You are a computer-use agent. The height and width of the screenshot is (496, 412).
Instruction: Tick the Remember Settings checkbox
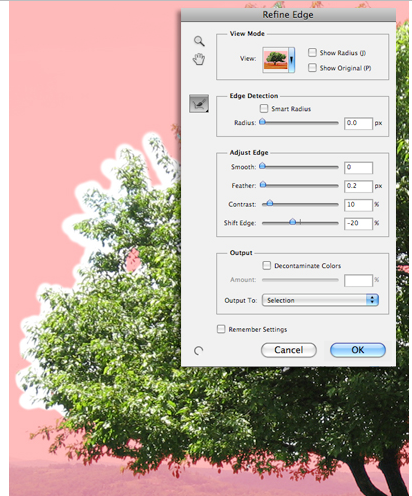pos(221,329)
